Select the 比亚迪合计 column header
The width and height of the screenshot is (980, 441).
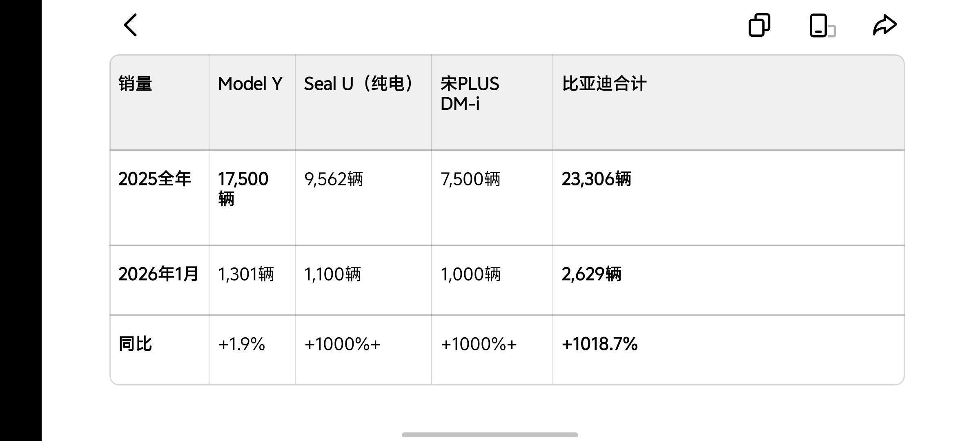[x=604, y=84]
